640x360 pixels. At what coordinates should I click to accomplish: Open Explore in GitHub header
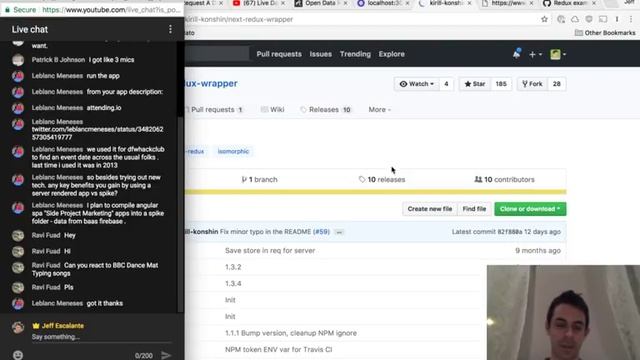[391, 54]
